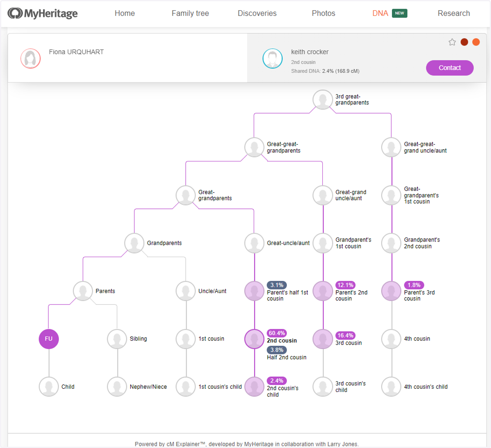Click the 16.4% probability badge

345,336
